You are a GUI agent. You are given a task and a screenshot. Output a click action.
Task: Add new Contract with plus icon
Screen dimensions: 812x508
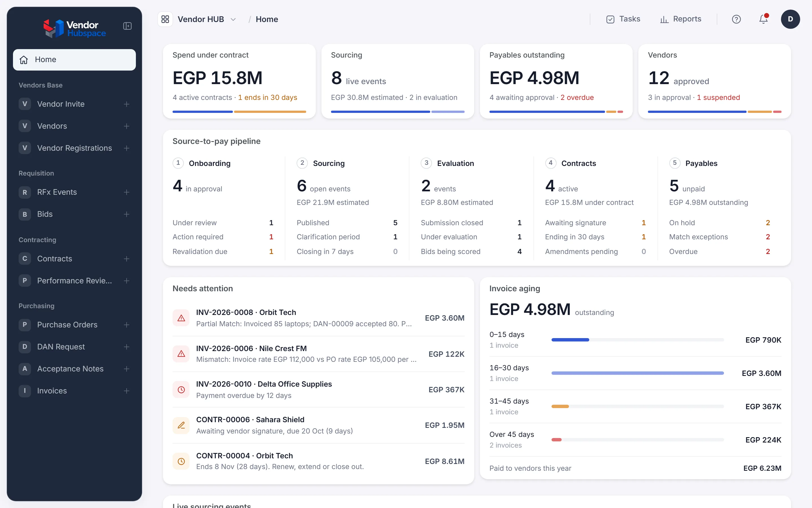(x=127, y=259)
